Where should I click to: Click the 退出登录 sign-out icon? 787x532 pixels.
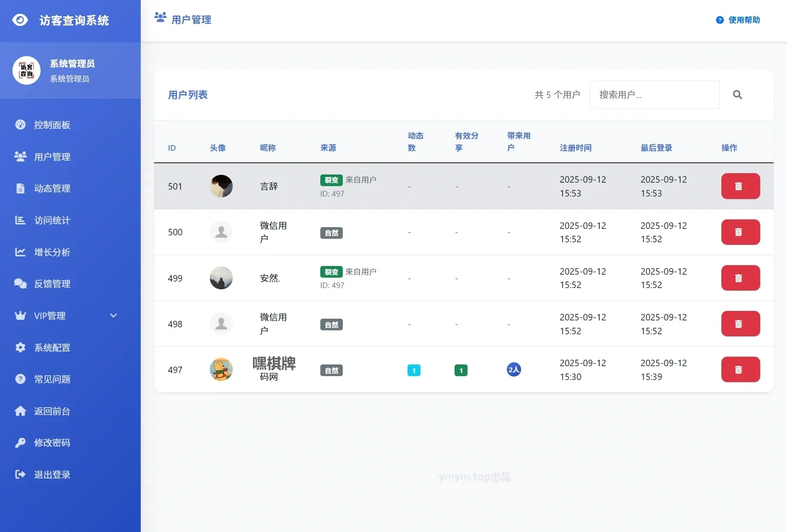tap(20, 475)
